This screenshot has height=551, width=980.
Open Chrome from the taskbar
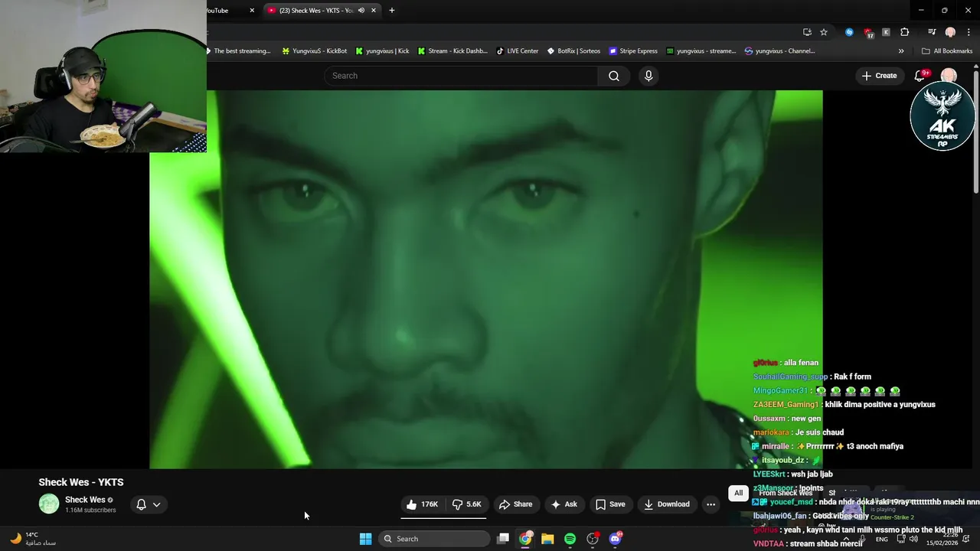(x=525, y=539)
